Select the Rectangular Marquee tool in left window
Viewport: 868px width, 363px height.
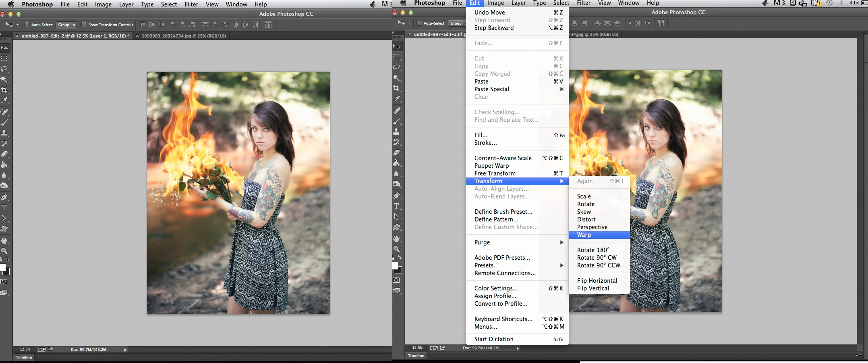[4, 58]
